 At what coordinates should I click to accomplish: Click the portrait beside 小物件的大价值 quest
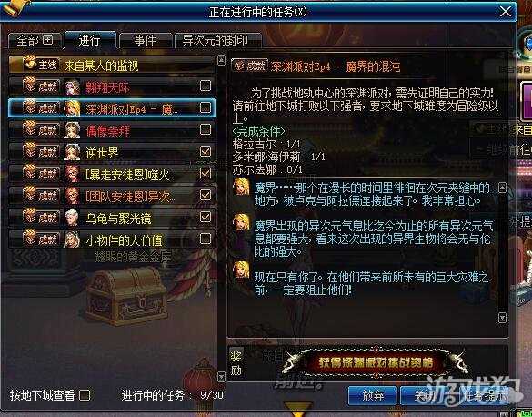tap(72, 239)
